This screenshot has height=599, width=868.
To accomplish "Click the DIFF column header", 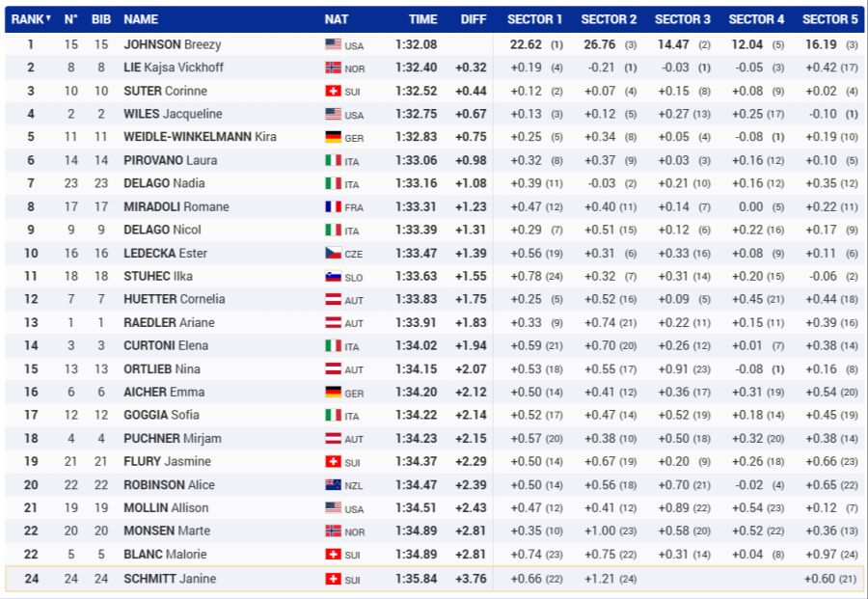I will pos(474,19).
